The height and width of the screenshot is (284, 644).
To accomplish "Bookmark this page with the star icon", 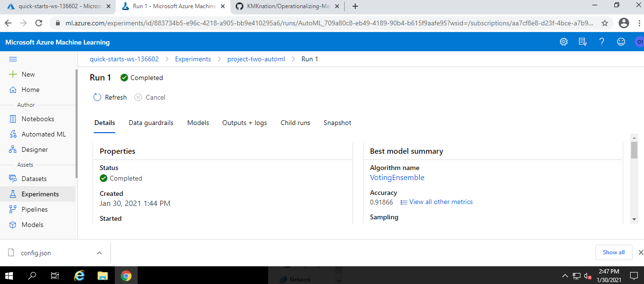I will [x=605, y=23].
